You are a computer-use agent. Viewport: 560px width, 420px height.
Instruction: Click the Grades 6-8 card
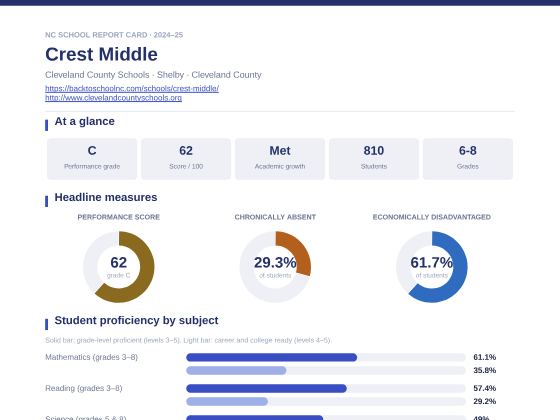(x=468, y=159)
